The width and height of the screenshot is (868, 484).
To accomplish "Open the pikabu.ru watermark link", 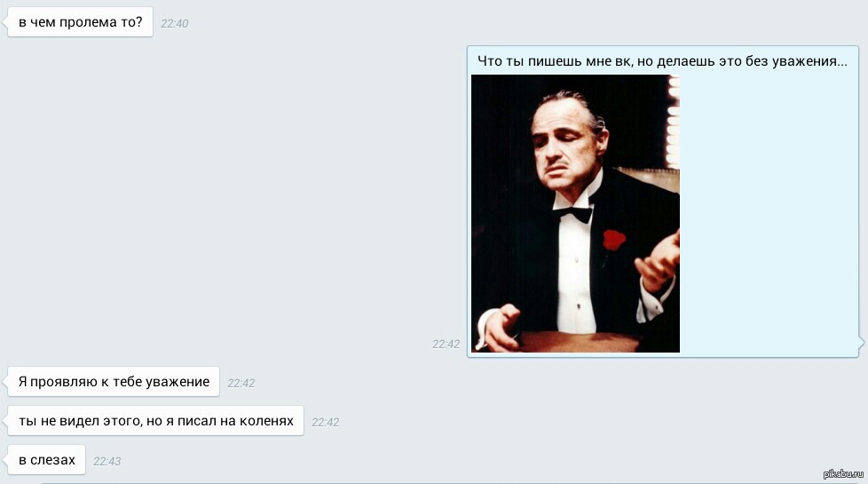I will coord(843,473).
